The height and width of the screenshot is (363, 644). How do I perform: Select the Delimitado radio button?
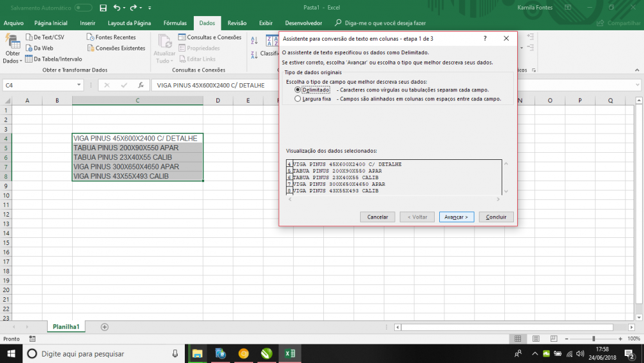(x=298, y=90)
